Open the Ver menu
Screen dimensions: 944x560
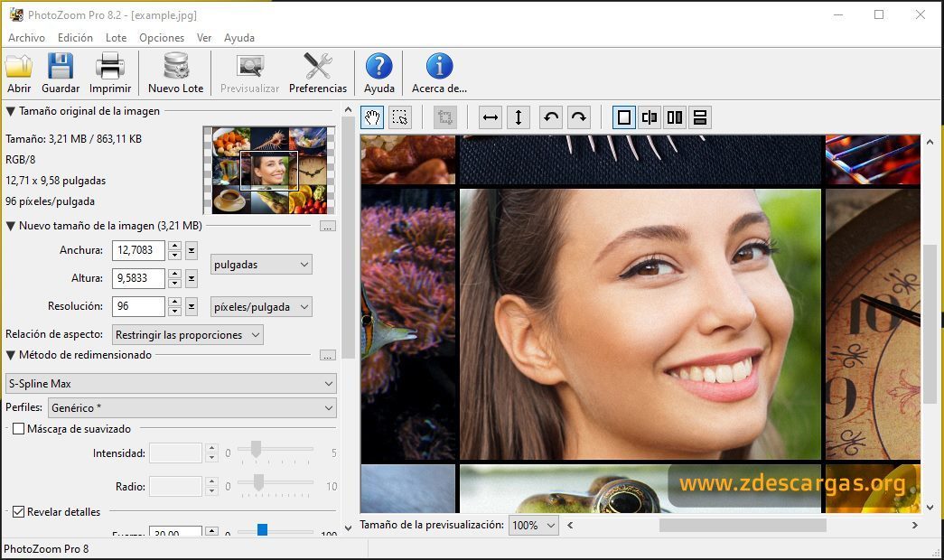tap(204, 37)
